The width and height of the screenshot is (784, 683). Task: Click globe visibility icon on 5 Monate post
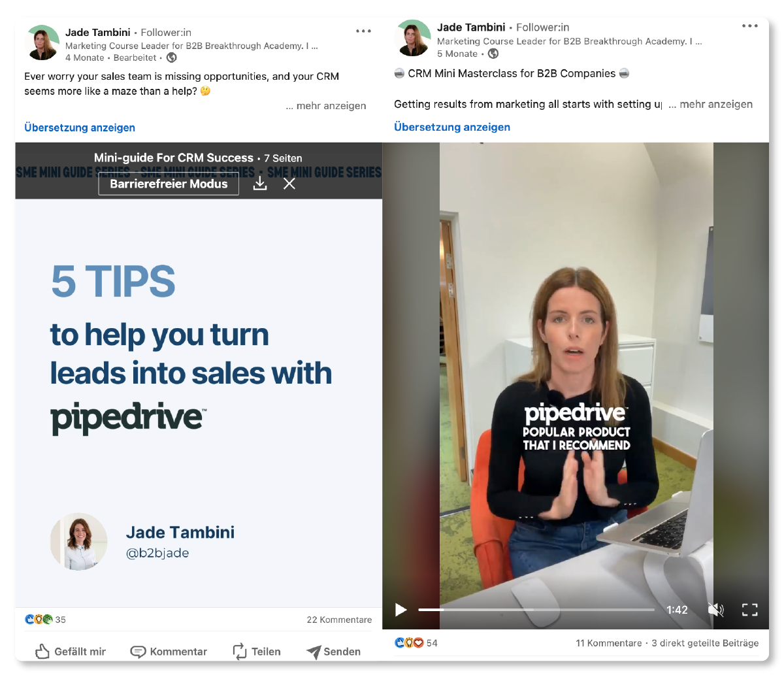[493, 54]
